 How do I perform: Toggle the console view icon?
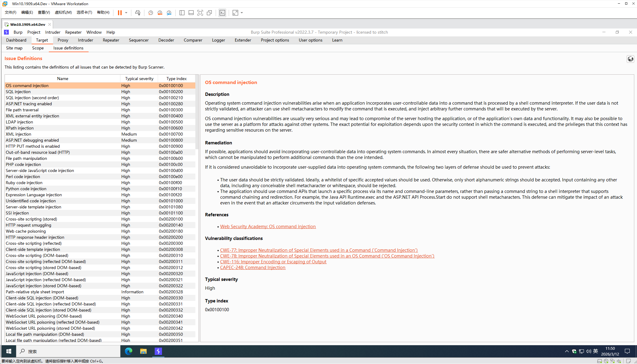coord(222,13)
